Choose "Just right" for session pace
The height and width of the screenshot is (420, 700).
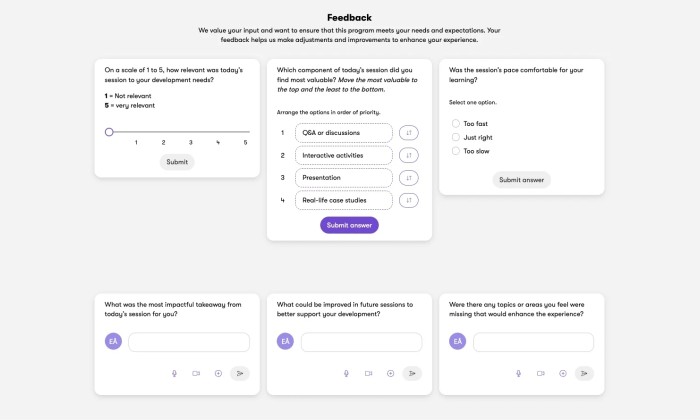pyautogui.click(x=456, y=137)
